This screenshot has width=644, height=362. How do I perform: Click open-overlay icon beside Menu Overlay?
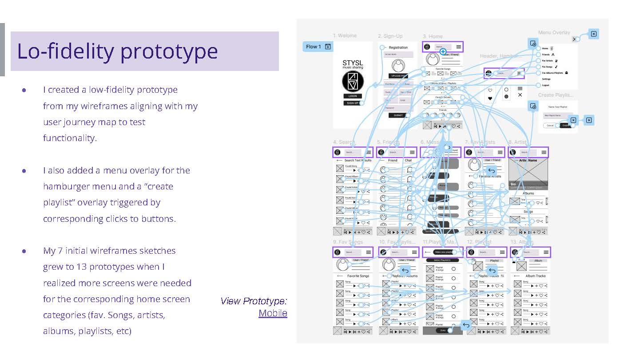tap(533, 43)
